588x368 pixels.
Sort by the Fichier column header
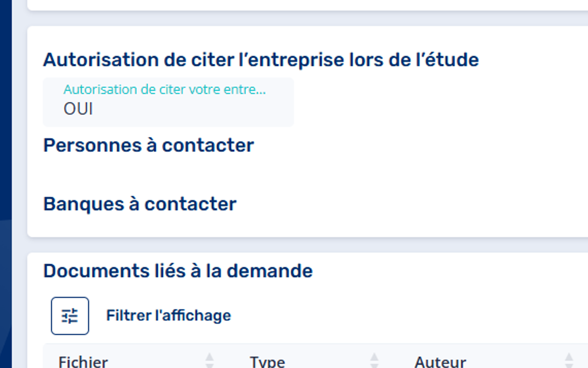point(83,362)
